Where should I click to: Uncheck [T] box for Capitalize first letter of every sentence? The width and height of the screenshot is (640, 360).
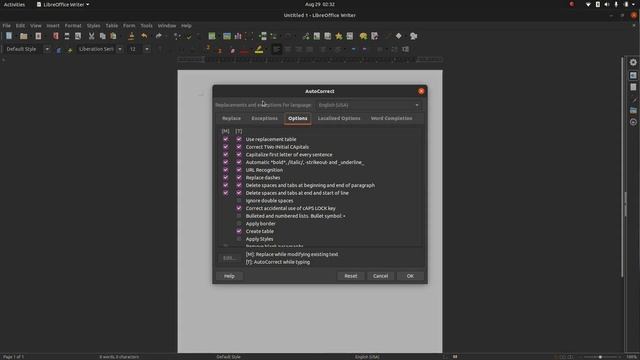[239, 155]
